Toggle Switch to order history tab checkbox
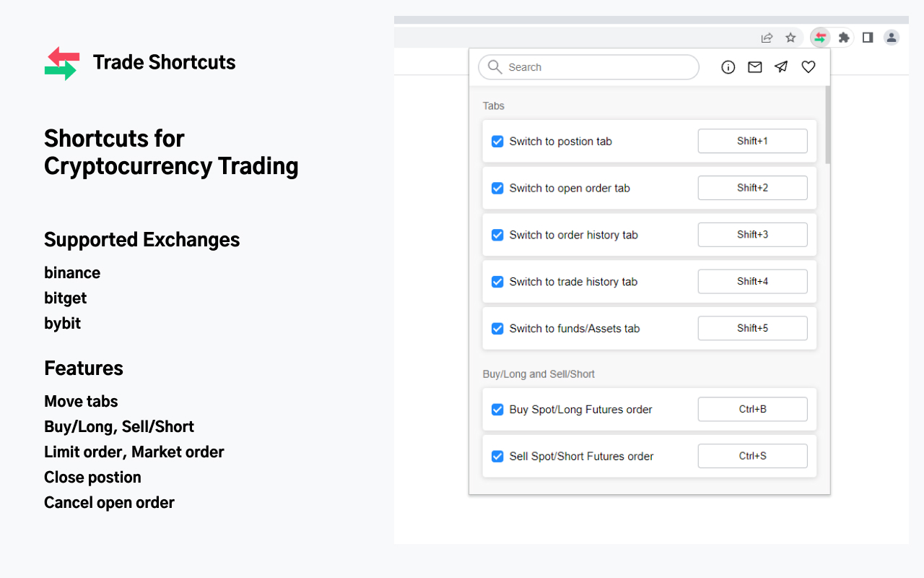This screenshot has width=924, height=578. pos(497,235)
